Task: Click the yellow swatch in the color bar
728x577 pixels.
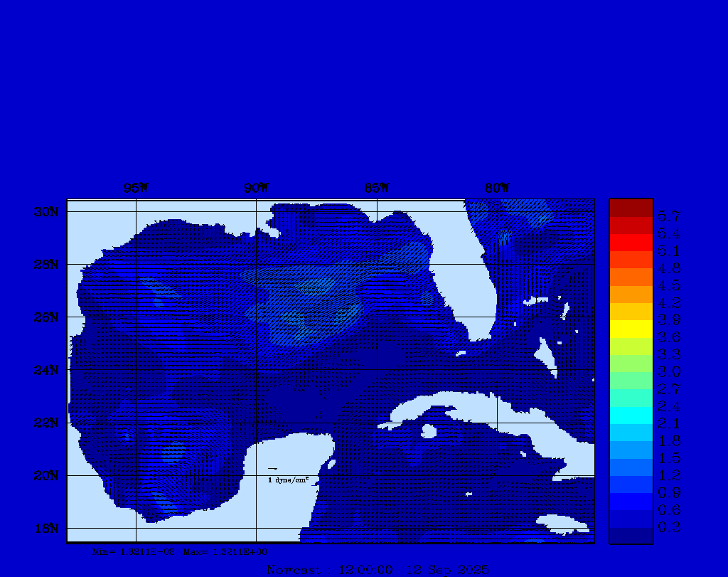Action: [x=631, y=329]
